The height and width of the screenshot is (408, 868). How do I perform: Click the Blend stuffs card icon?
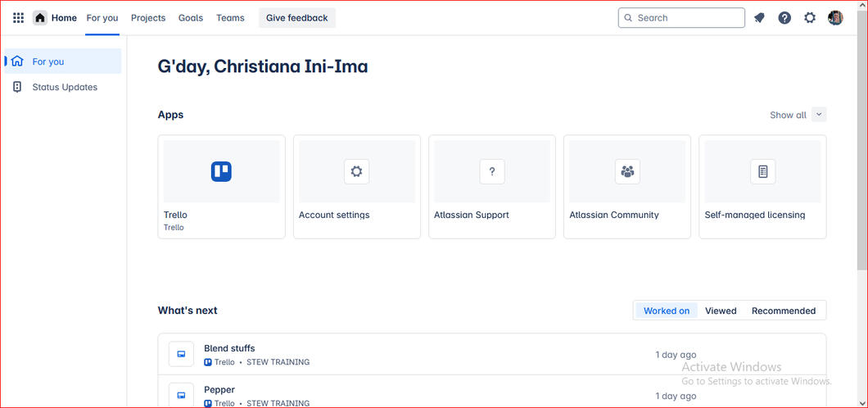pyautogui.click(x=181, y=354)
